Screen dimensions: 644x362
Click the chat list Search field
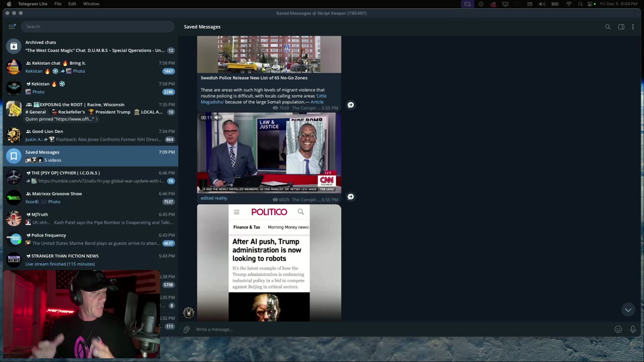click(x=98, y=27)
